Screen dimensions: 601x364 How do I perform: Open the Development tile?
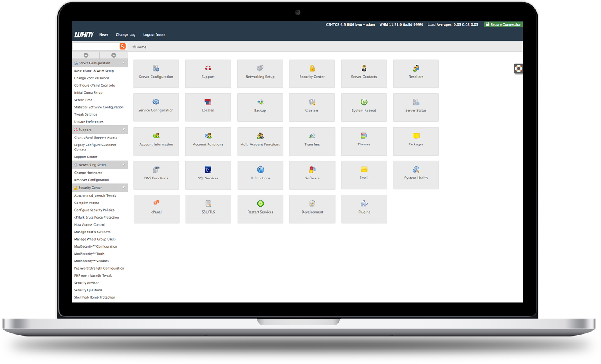(312, 209)
